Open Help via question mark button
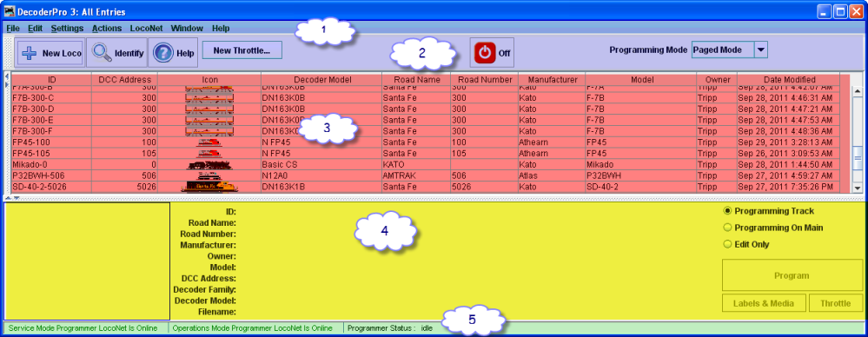 [173, 53]
